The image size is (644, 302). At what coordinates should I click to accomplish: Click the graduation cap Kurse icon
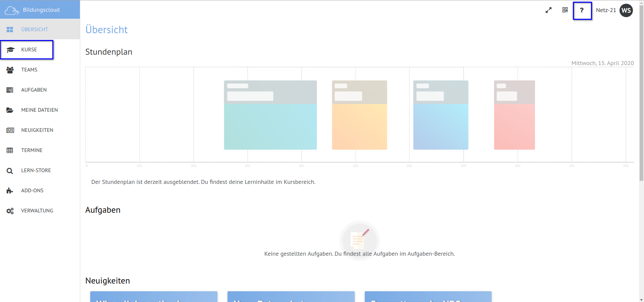pyautogui.click(x=10, y=50)
